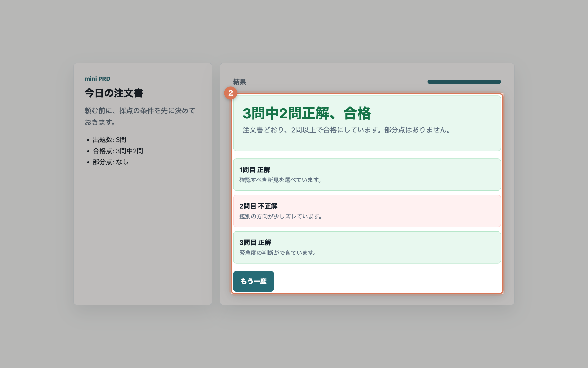Click the 3問中2問正解、合格 heading
Viewport: 588px width, 368px height.
point(307,113)
